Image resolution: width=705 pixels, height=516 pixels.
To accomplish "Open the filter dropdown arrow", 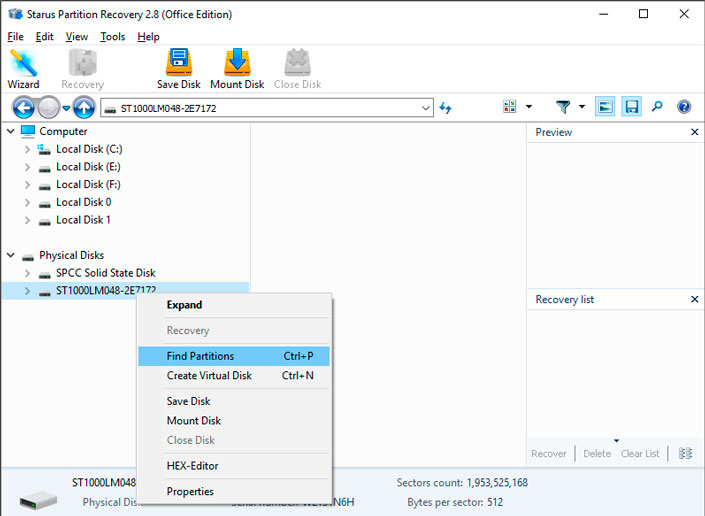I will coord(582,107).
